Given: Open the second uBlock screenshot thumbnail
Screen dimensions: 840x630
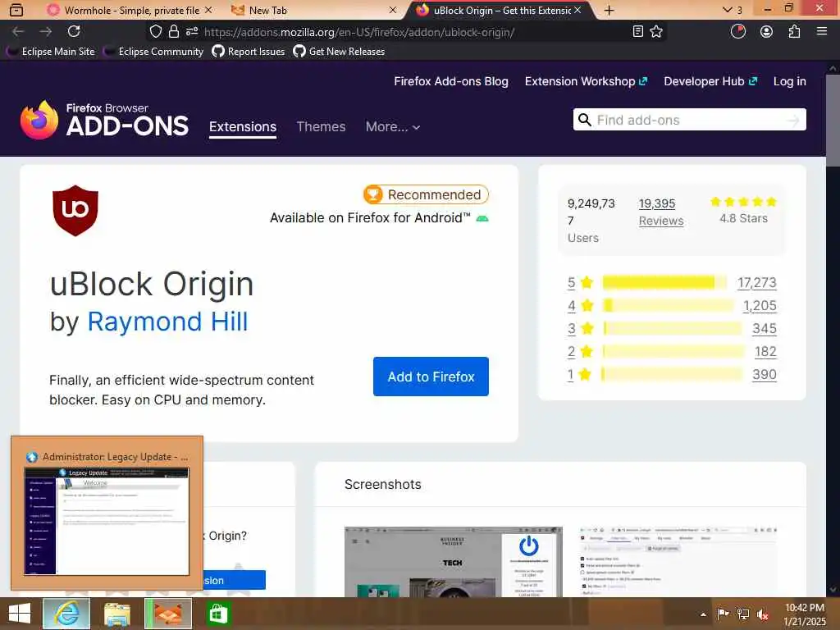Looking at the screenshot, I should [x=678, y=561].
